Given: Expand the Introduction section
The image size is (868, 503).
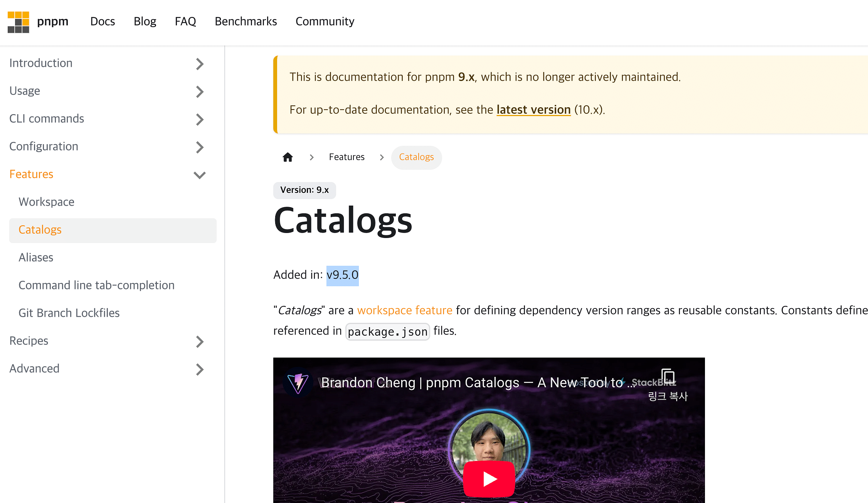Looking at the screenshot, I should (199, 64).
